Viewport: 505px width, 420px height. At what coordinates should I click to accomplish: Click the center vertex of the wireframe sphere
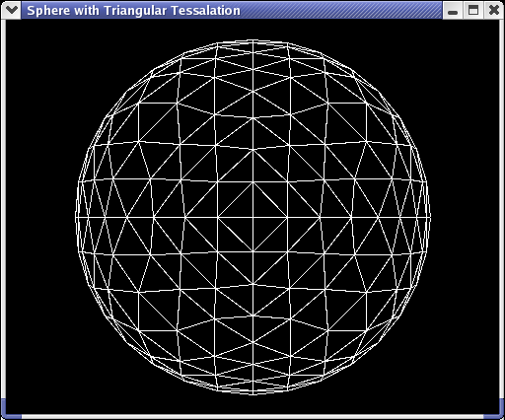(253, 217)
